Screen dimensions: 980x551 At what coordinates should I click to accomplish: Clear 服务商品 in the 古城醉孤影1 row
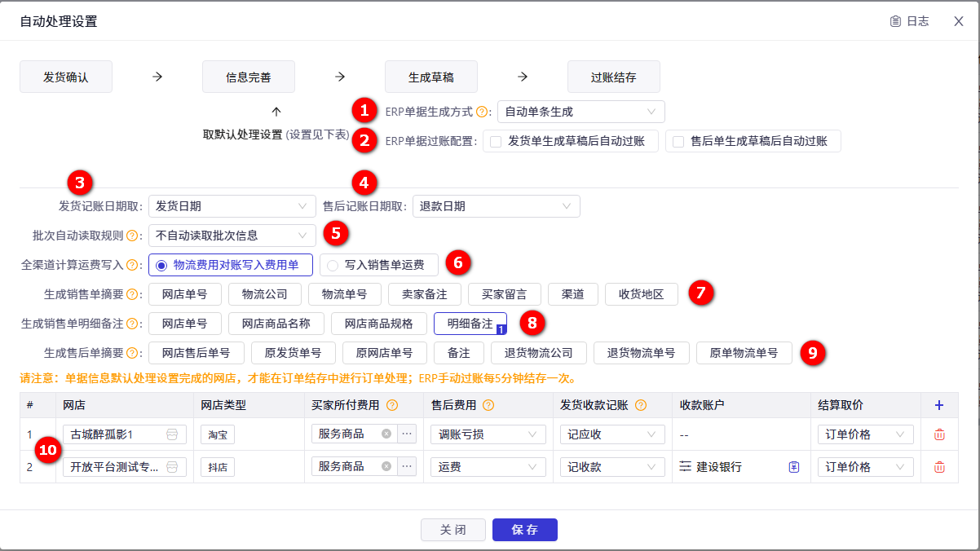pyautogui.click(x=386, y=434)
